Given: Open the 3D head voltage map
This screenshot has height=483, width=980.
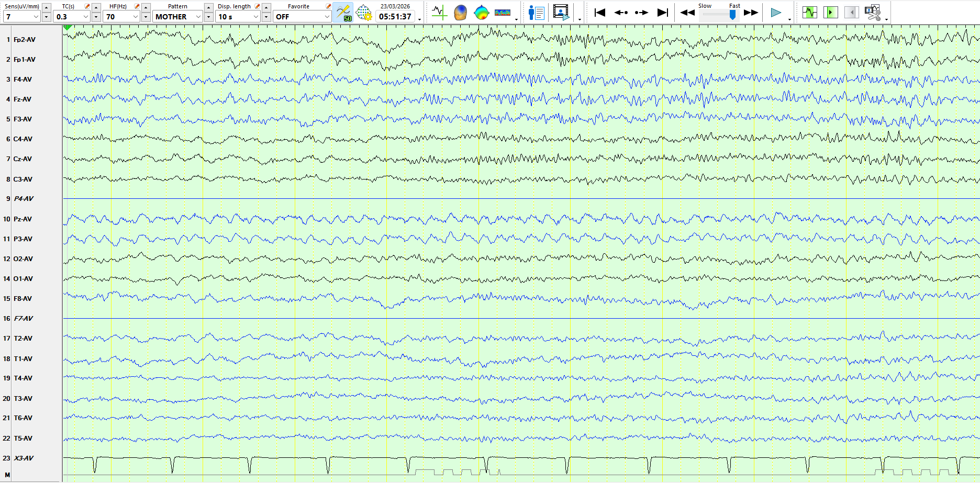Looking at the screenshot, I should 460,13.
